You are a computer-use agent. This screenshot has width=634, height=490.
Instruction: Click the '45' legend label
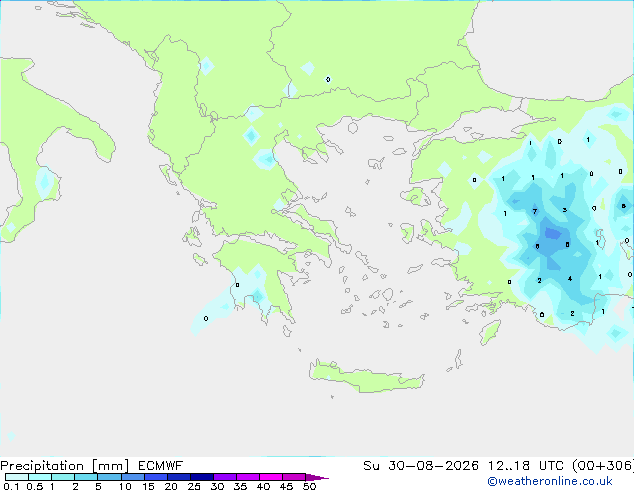coord(286,486)
